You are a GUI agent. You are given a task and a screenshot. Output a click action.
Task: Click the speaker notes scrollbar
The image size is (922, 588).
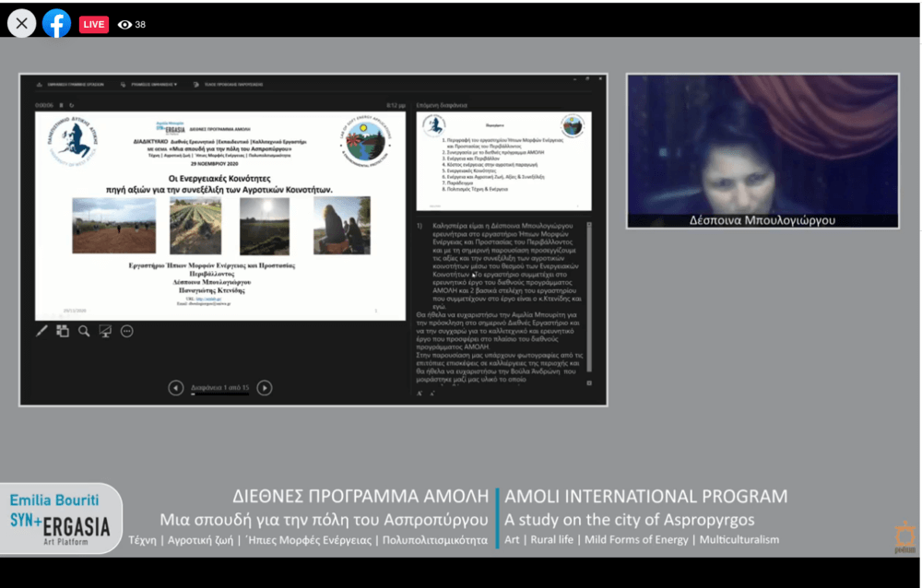(x=590, y=295)
